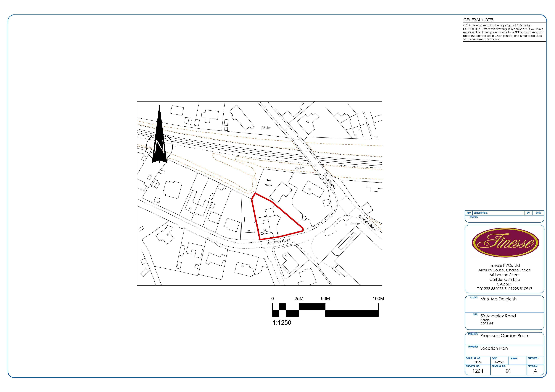This screenshot has height=392, width=555.
Task: Click the house number "51" on map
Action: click(249, 231)
